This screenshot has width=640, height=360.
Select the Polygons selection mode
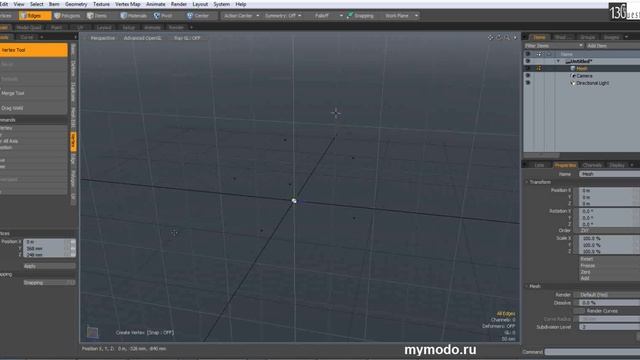point(67,16)
